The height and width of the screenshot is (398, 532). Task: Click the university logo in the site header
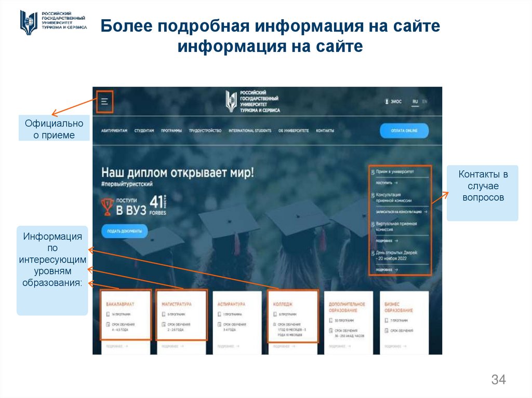pos(231,101)
